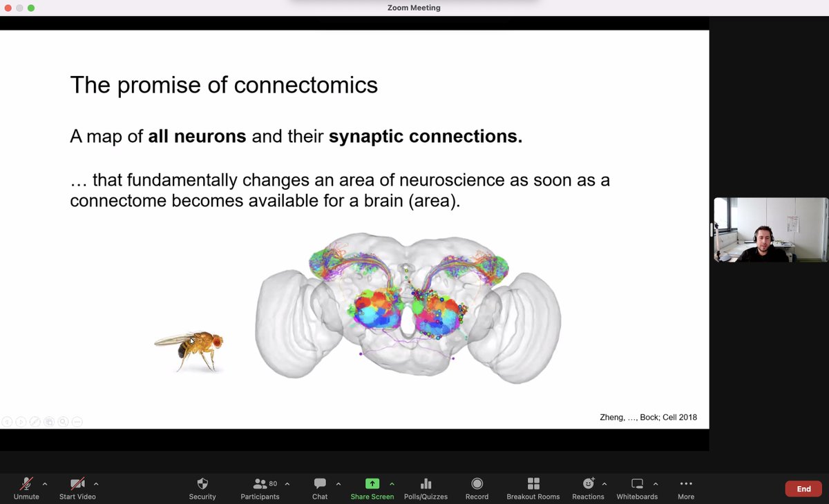
Task: Expand share options arrow beside Share Screen
Action: (392, 484)
